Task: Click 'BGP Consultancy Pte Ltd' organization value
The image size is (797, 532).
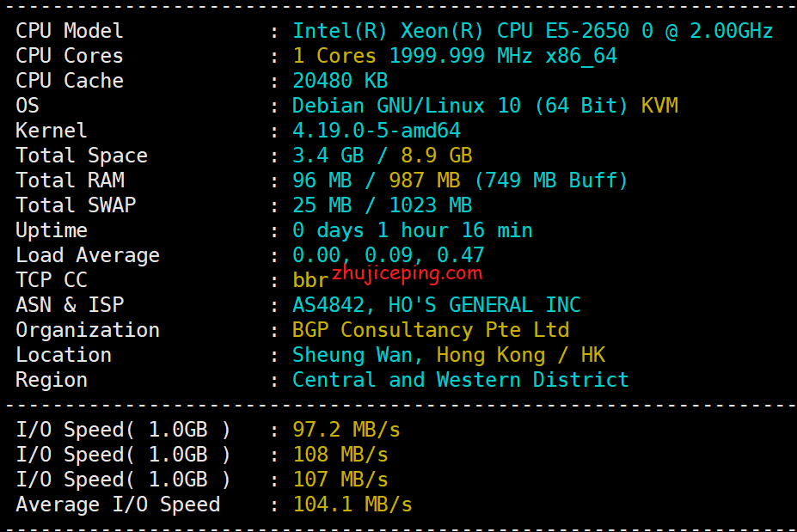Action: (x=431, y=330)
